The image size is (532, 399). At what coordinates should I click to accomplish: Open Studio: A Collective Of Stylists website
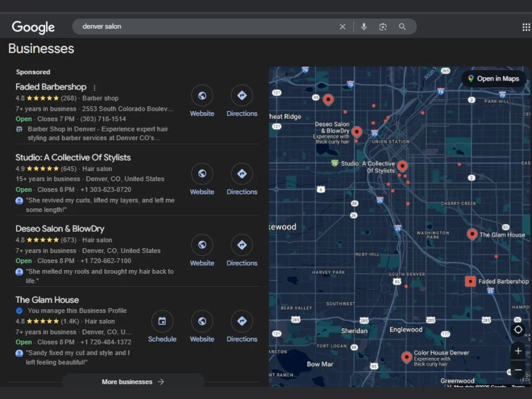(202, 174)
